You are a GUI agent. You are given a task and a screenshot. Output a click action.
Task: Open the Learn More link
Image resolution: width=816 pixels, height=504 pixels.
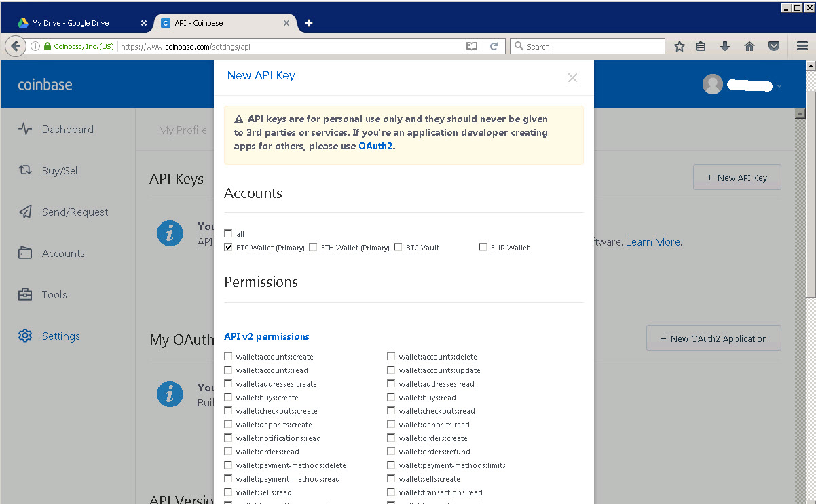[653, 241]
